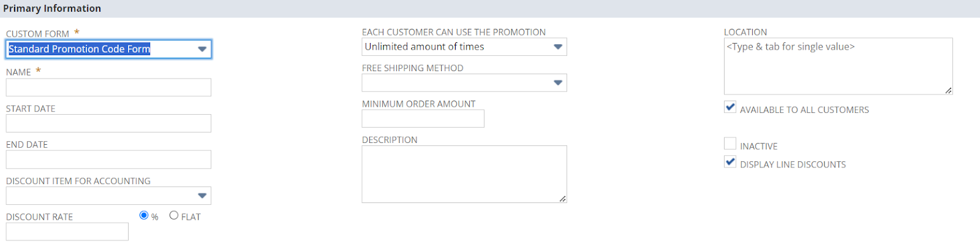Uncheck Available to All Customers checkbox

(x=730, y=107)
